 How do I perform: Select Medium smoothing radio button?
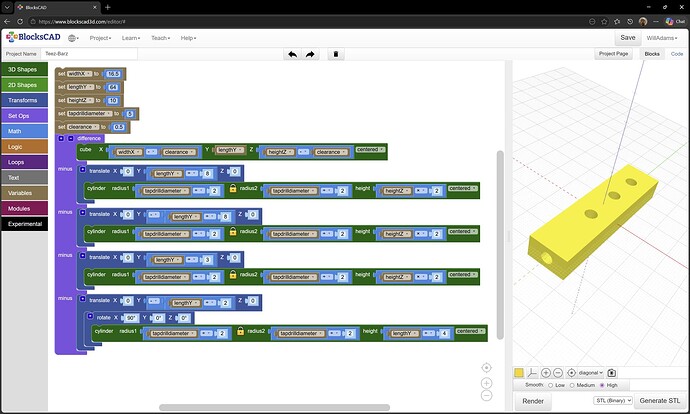pos(572,385)
